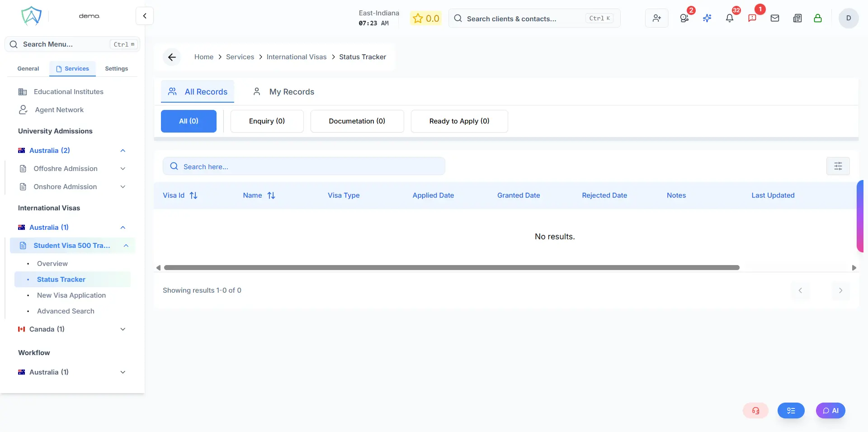Switch to the My Records tab
The image size is (868, 432).
[x=292, y=91]
